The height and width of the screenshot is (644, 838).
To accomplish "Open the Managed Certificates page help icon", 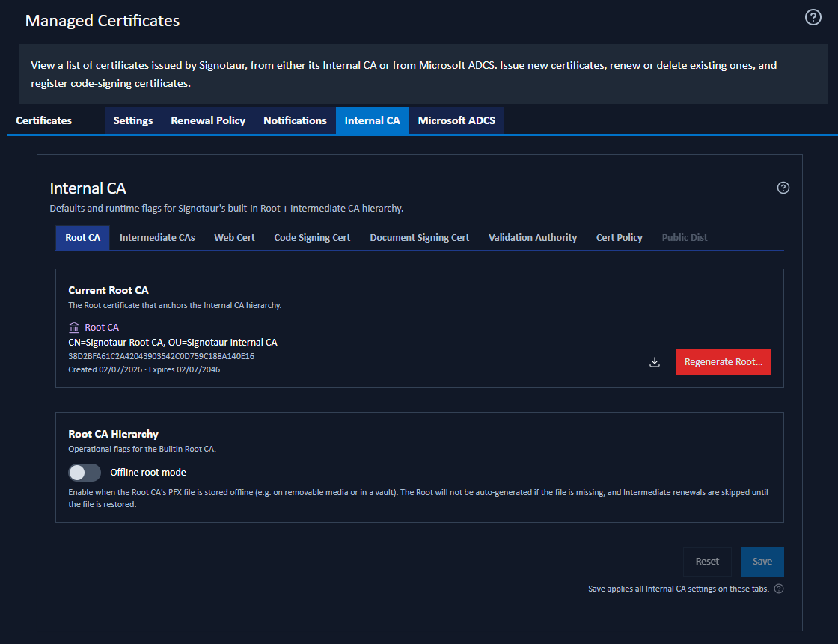I will pos(813,18).
